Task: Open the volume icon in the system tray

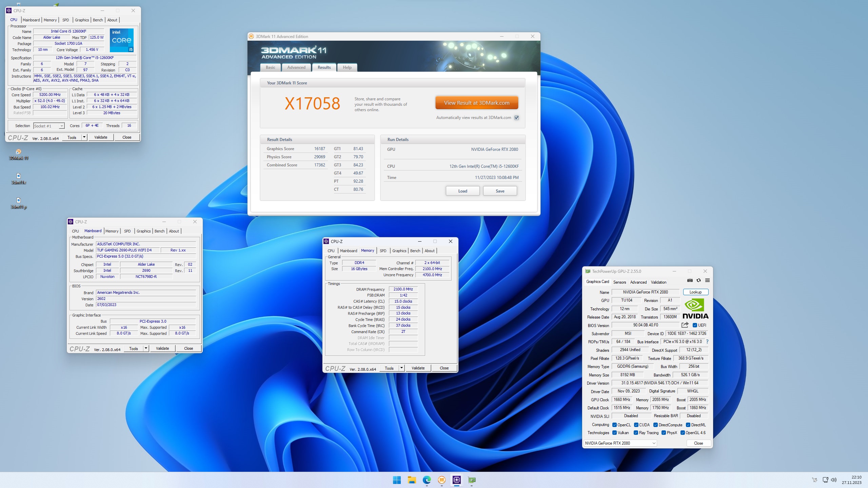Action: pyautogui.click(x=834, y=480)
